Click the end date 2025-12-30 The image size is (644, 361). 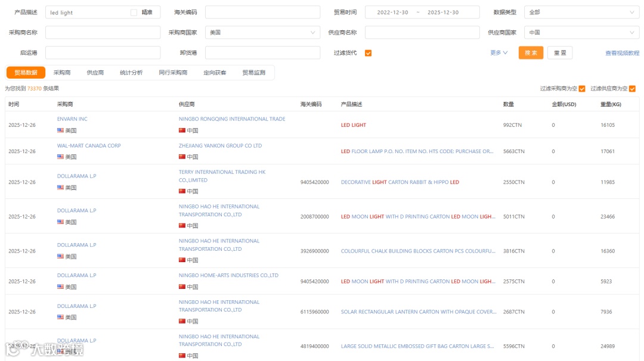pyautogui.click(x=442, y=13)
